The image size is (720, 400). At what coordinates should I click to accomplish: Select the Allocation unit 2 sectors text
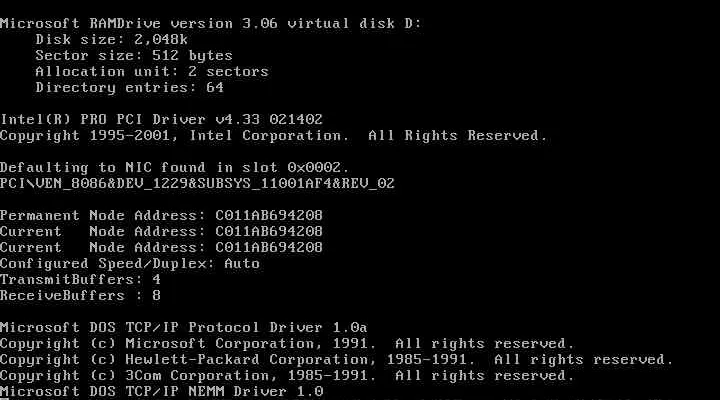click(x=152, y=71)
